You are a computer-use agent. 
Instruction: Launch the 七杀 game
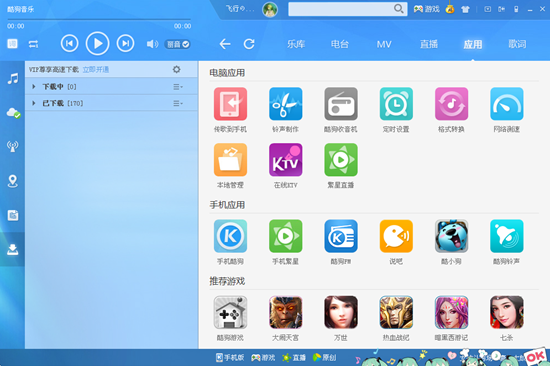click(x=507, y=312)
